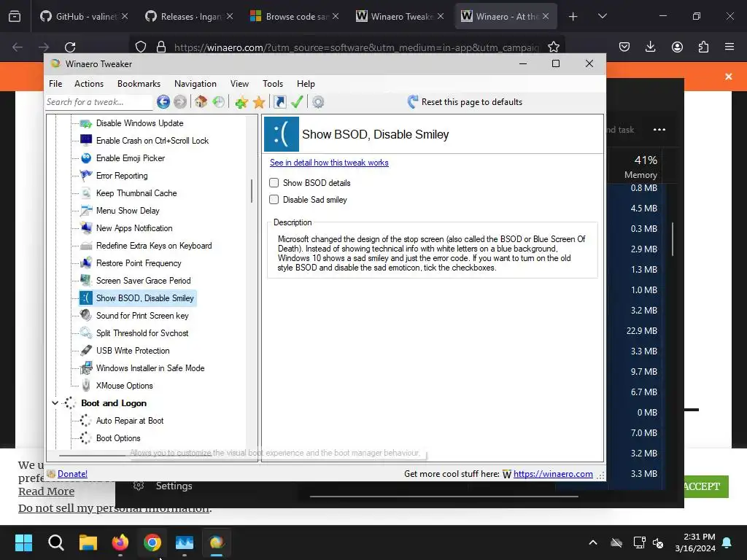This screenshot has height=560, width=747.
Task: Click the grey forward navigation arrow
Action: 180,102
